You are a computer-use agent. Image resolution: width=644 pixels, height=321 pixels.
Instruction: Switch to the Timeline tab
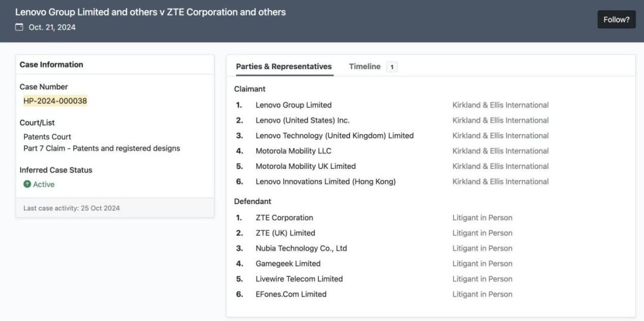364,67
